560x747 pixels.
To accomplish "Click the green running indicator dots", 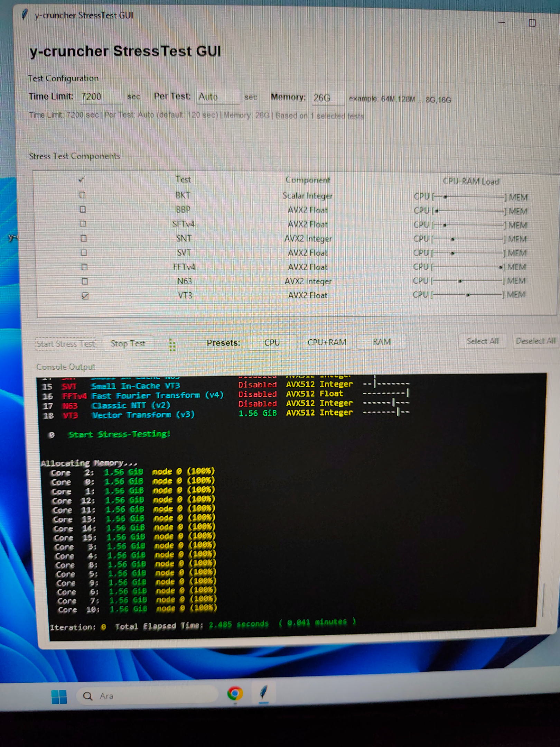I will point(172,345).
